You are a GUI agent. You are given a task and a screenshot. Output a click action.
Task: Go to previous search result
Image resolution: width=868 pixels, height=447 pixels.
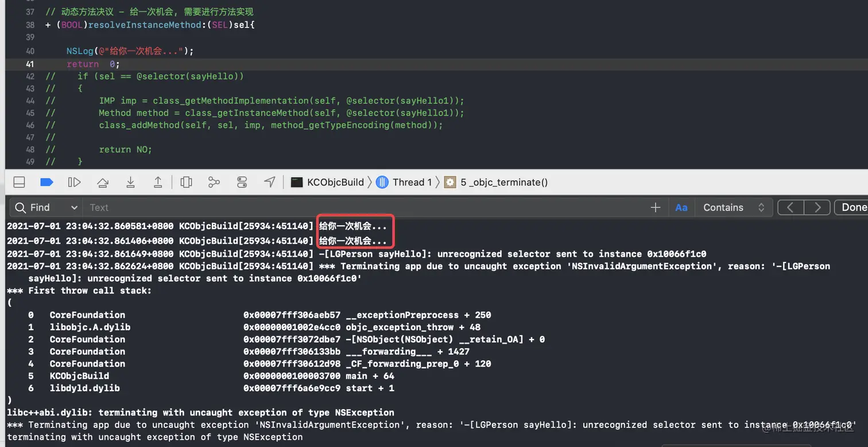790,207
